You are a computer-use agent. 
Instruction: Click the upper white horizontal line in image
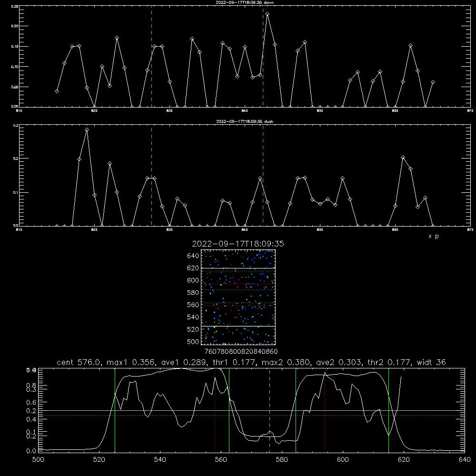[238, 268]
